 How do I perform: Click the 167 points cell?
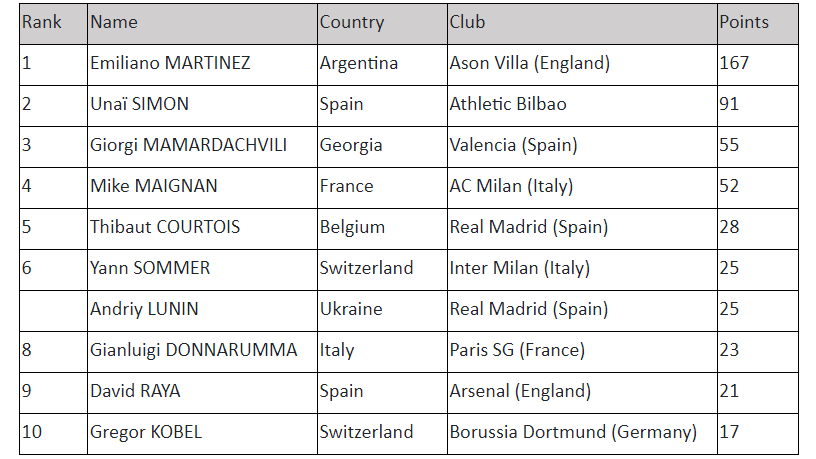tap(734, 63)
